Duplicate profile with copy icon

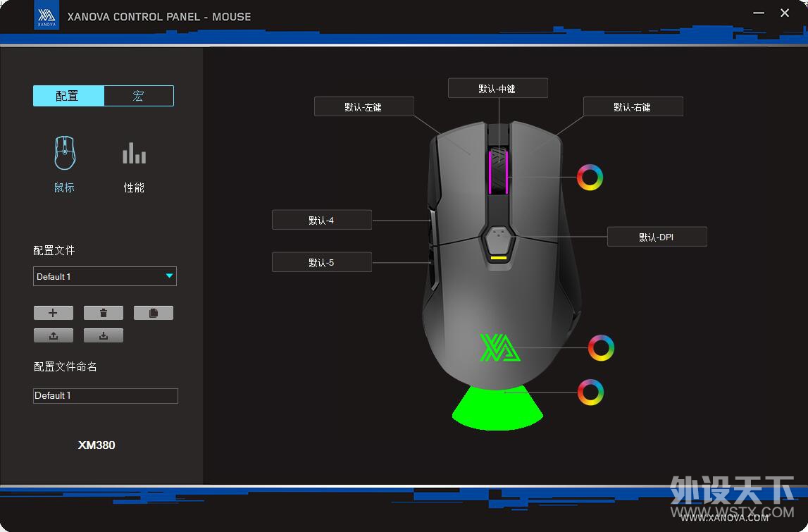(x=153, y=313)
